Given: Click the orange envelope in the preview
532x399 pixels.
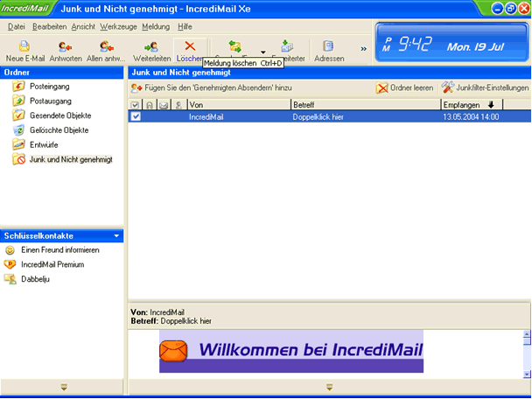Looking at the screenshot, I should [x=173, y=351].
